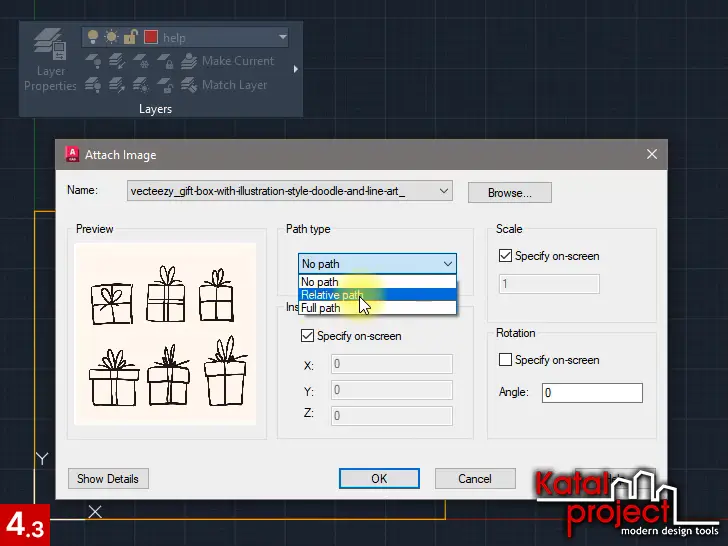Click the rotation Angle input field
This screenshot has height=546, width=728.
point(592,393)
